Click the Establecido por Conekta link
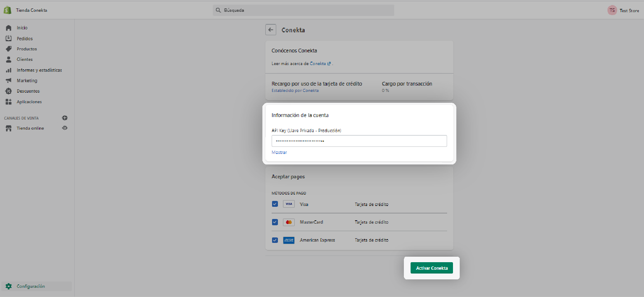This screenshot has width=644, height=297. pos(295,91)
